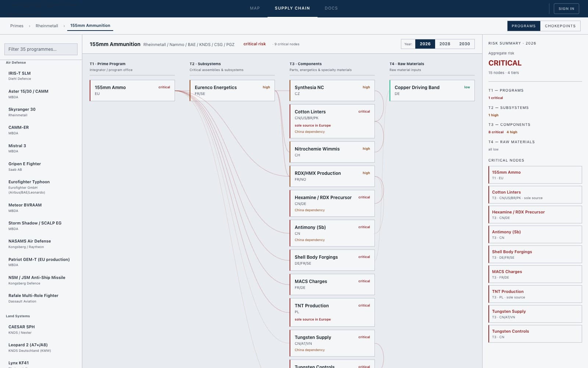
Task: Select the RDX/HMX Production node
Action: (332, 176)
